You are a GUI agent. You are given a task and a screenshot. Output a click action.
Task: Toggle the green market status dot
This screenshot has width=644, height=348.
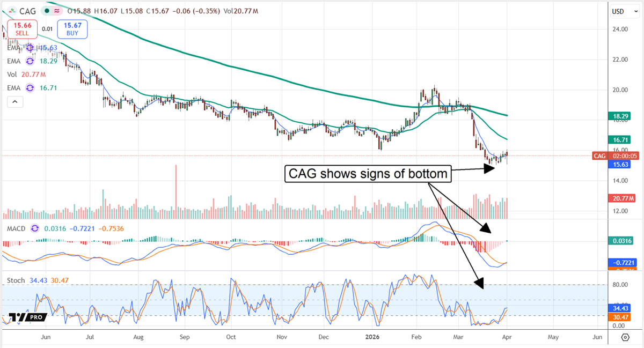tap(47, 11)
